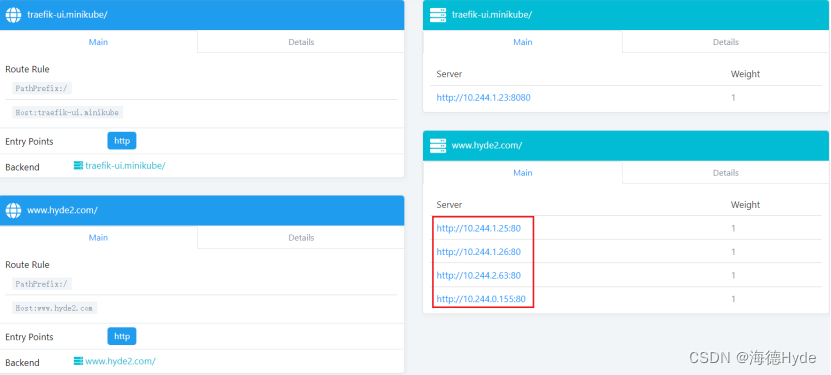Click http entry point button for www.hyde2.com
The image size is (831, 375).
[x=122, y=336]
